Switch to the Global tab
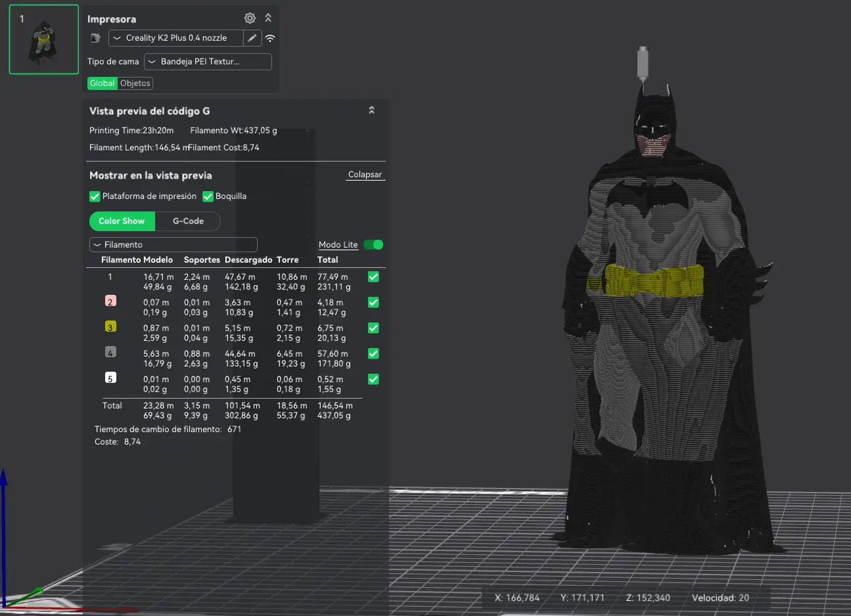 coord(103,83)
